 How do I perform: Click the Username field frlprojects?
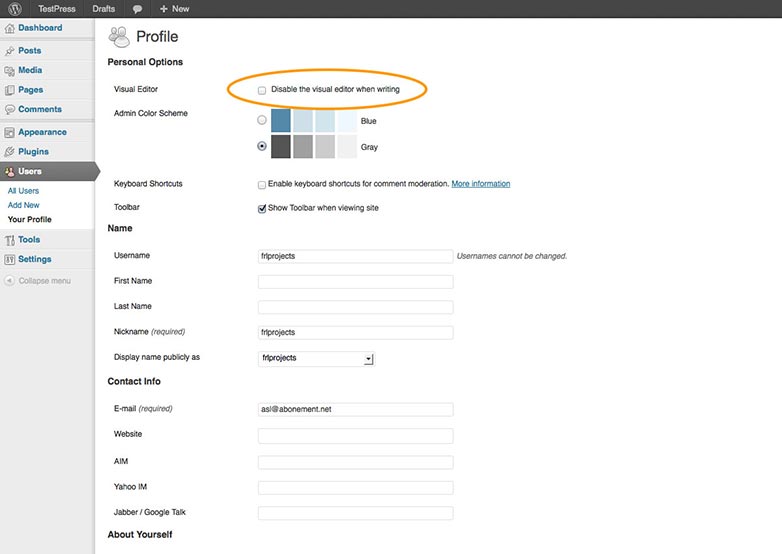(x=356, y=256)
